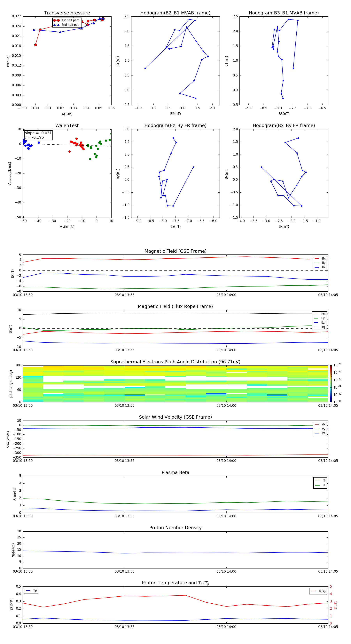Click the "A(T·m)" x-axis label
This screenshot has height=644, width=351.
click(67, 114)
